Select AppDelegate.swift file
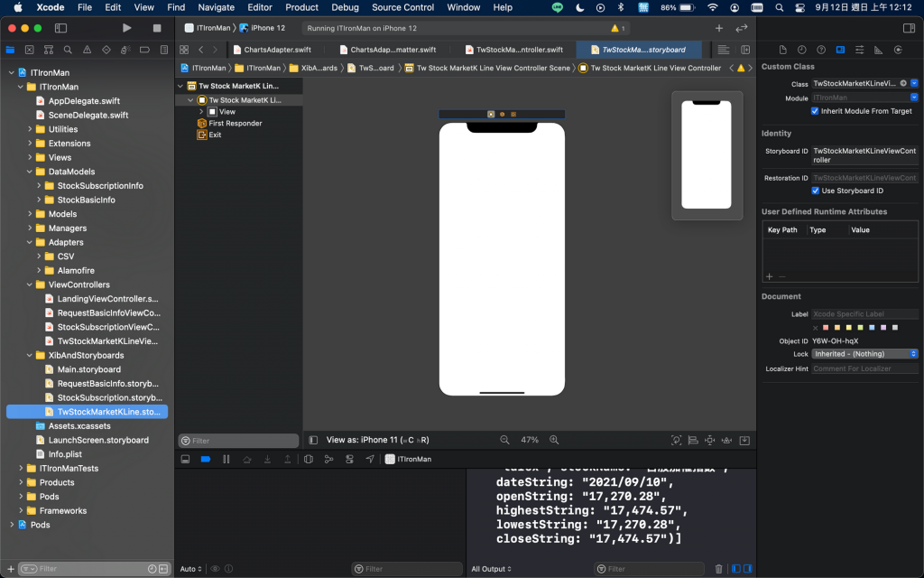The width and height of the screenshot is (924, 578). [x=84, y=101]
